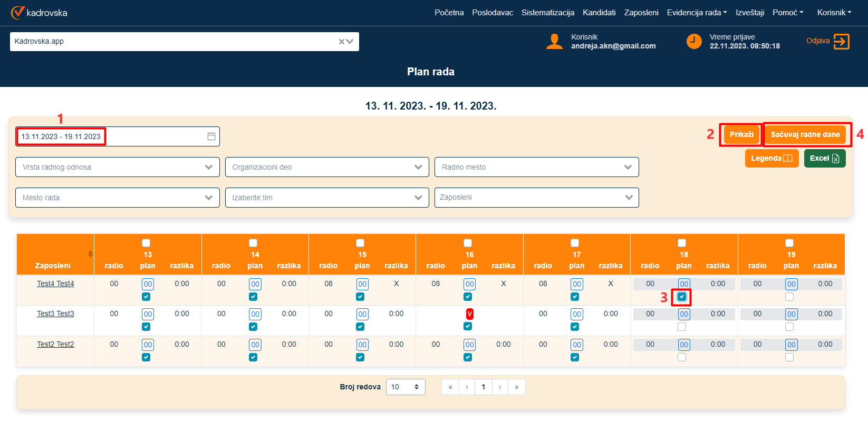
Task: Check Test2 Test2 day 19 checkbox
Action: point(789,357)
